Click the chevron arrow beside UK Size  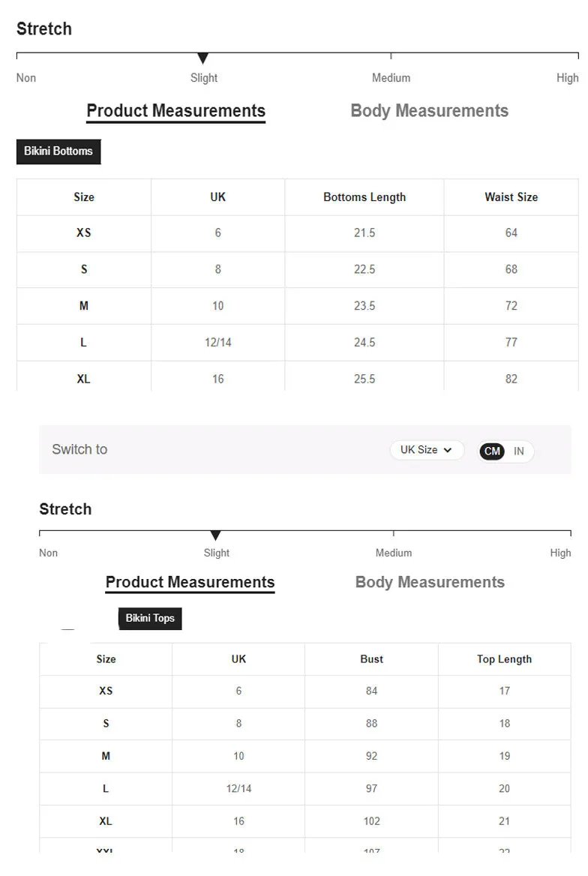click(x=447, y=450)
